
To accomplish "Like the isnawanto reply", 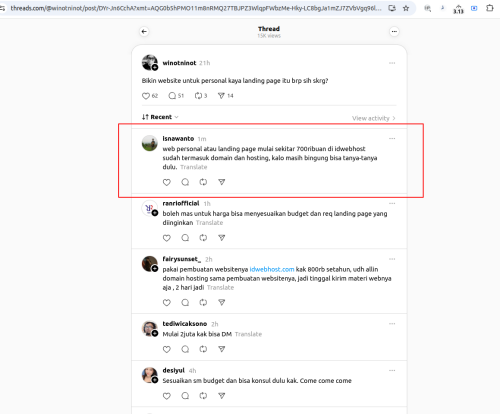I will click(167, 182).
